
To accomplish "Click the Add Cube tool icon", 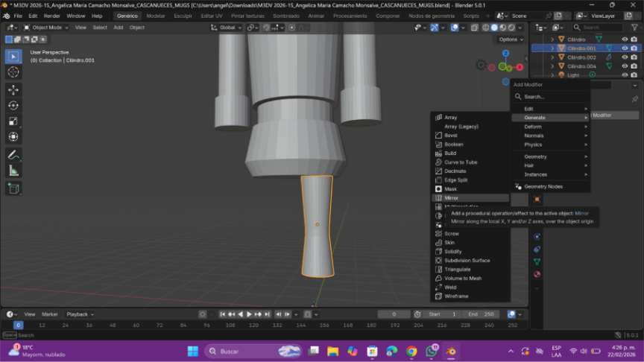I will 13,188.
